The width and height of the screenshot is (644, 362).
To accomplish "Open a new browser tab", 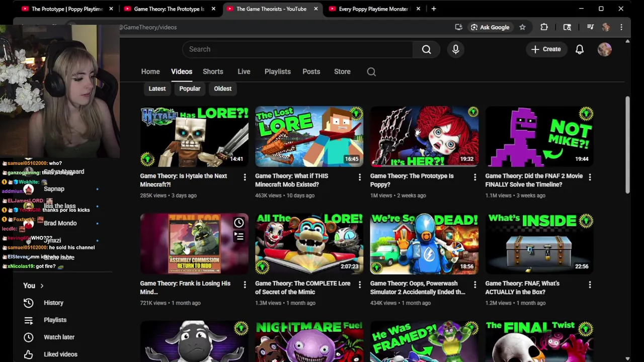I will click(x=433, y=9).
